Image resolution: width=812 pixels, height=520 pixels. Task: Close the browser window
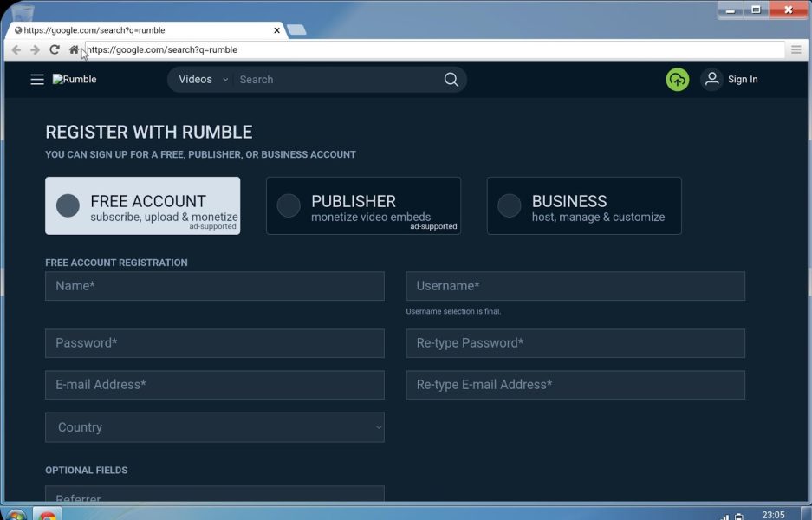coord(789,10)
